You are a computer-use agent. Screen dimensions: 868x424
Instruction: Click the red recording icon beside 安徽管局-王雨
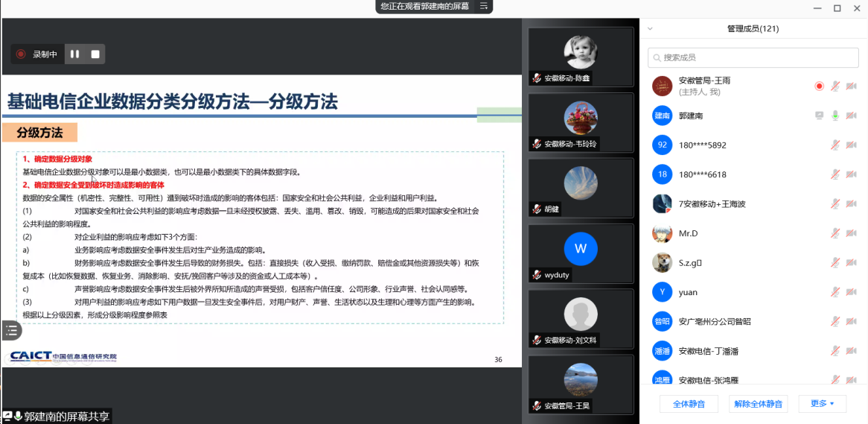click(819, 86)
